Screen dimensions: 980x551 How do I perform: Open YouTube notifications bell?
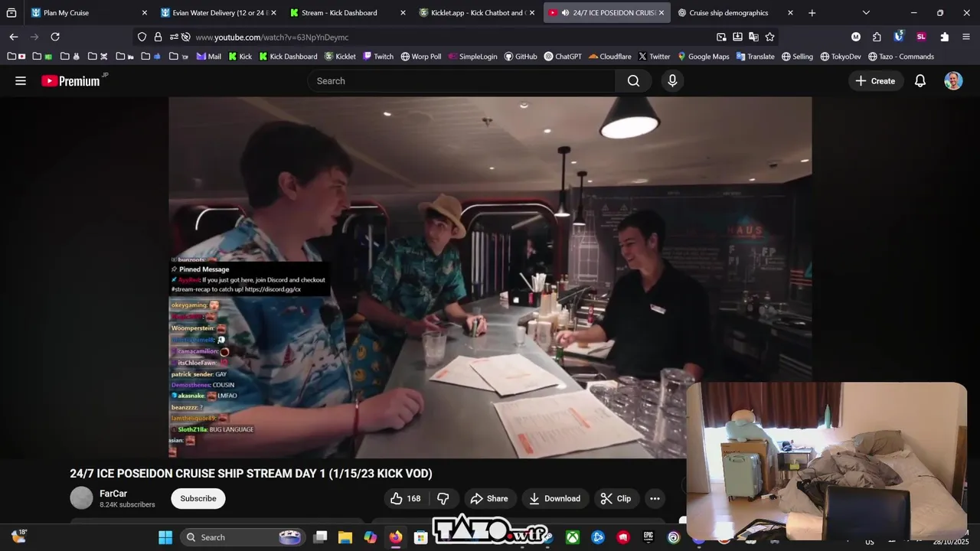[920, 80]
